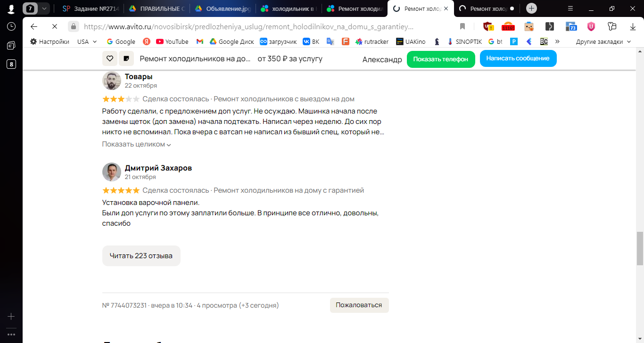Image resolution: width=644 pixels, height=343 pixels.
Task: Open the browser hamburger menu
Action: pyautogui.click(x=570, y=8)
